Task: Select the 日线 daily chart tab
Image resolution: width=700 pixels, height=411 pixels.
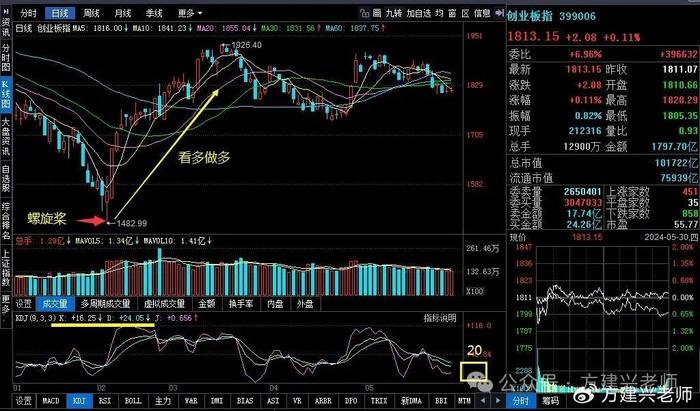Action: (x=60, y=13)
